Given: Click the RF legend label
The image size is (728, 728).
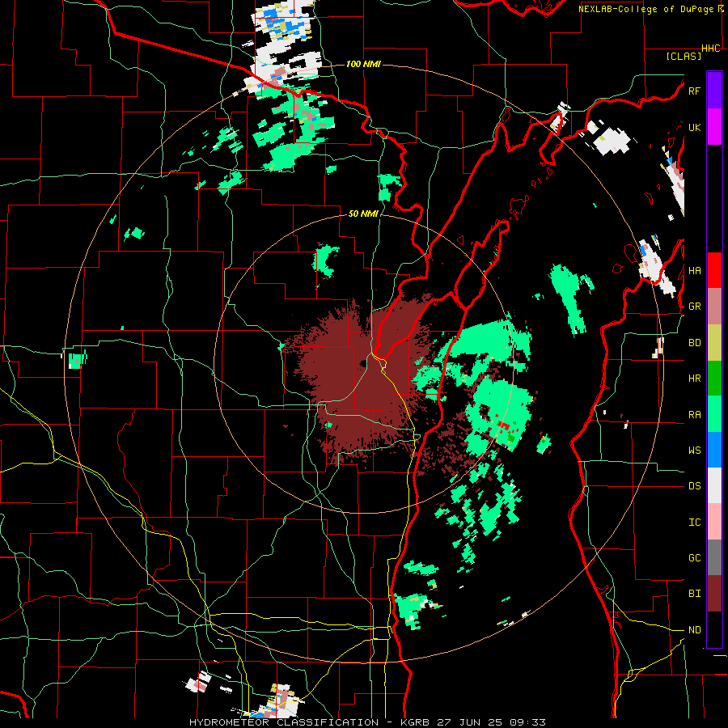Looking at the screenshot, I should (x=694, y=91).
